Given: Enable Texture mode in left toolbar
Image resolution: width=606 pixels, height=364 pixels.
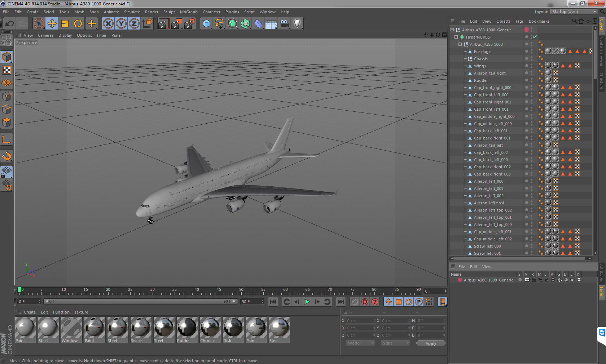Looking at the screenshot, I should pos(6,70).
